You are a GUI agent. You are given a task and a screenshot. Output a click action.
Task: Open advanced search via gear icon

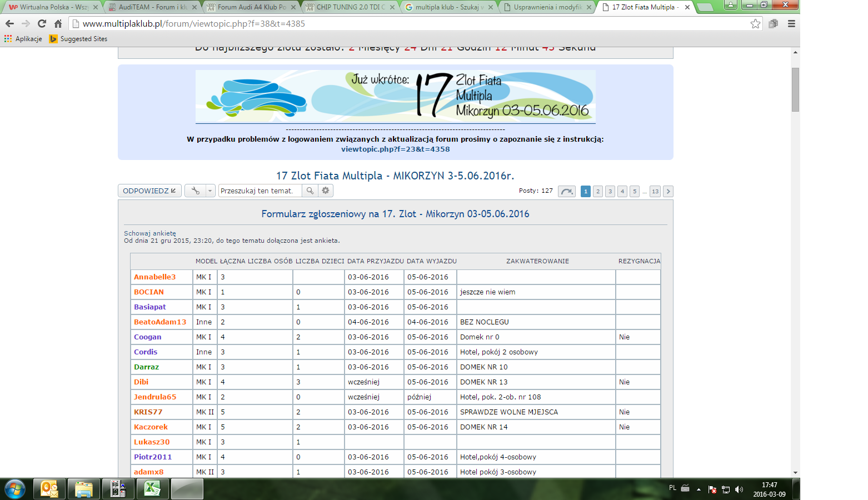tap(326, 191)
